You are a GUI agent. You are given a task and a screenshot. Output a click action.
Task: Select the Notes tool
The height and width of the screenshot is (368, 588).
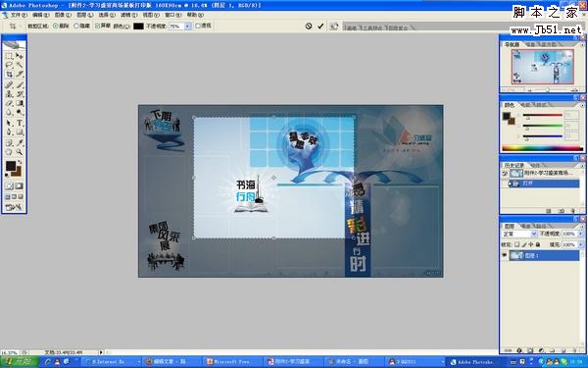coord(9,142)
